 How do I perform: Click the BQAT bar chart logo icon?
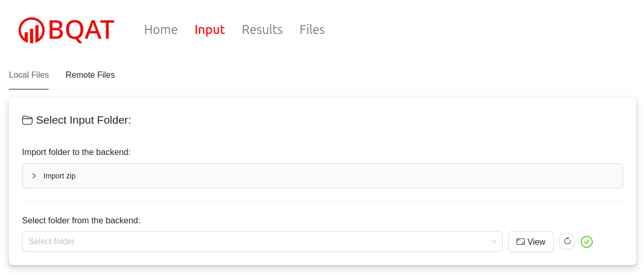pyautogui.click(x=31, y=30)
